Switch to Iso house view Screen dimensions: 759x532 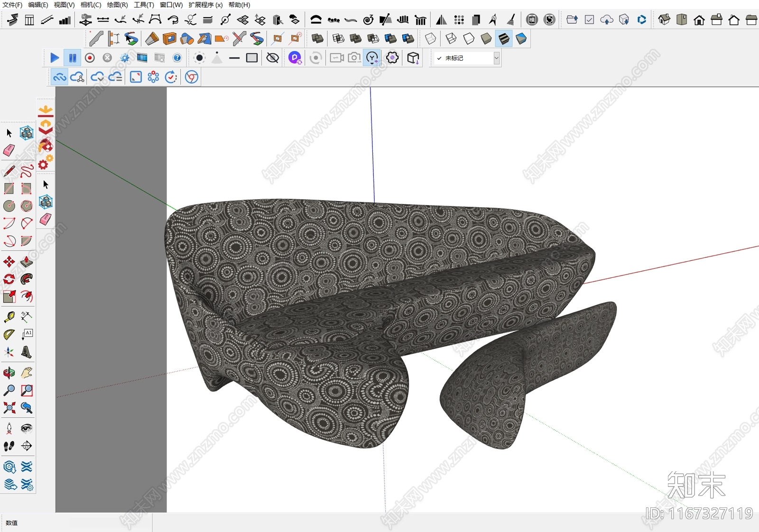coord(665,20)
